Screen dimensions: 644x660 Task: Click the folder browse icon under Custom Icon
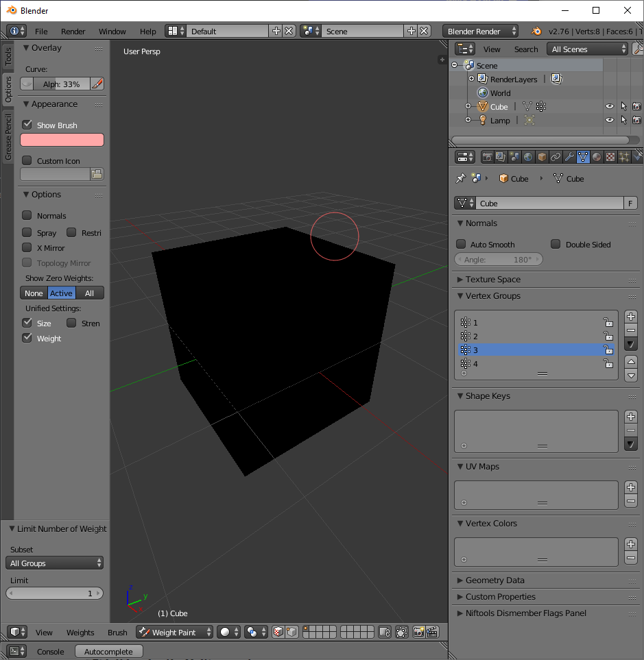tap(97, 174)
